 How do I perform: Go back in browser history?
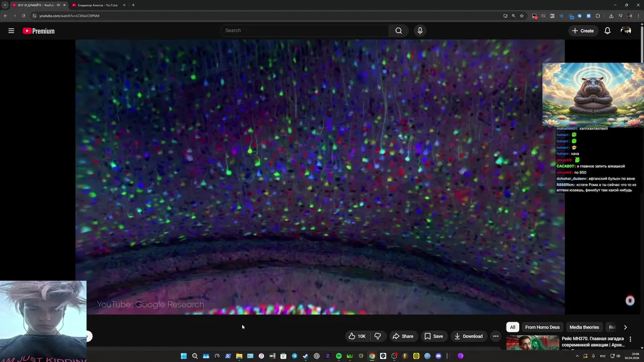coord(6,16)
